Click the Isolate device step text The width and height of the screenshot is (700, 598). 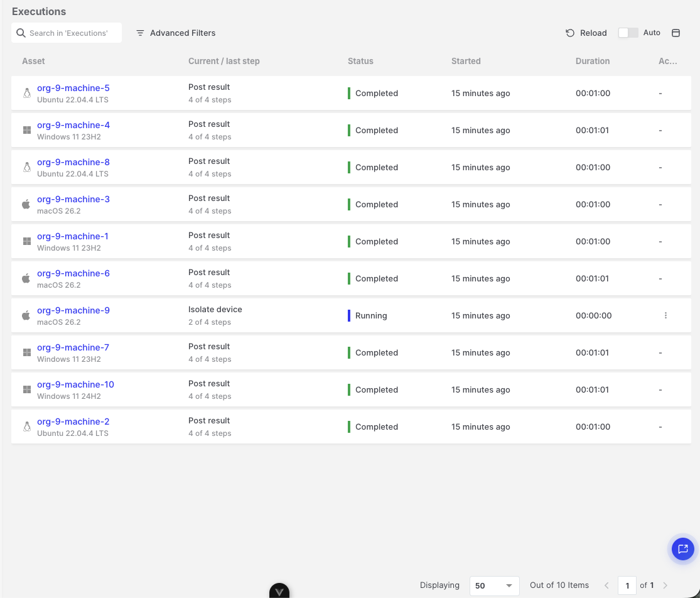pyautogui.click(x=215, y=310)
